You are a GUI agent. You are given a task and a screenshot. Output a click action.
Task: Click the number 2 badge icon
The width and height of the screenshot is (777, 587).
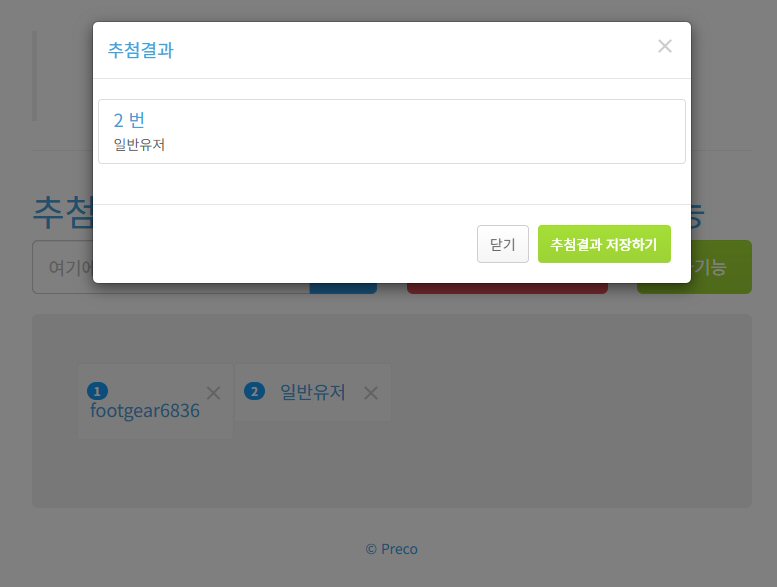pyautogui.click(x=254, y=391)
